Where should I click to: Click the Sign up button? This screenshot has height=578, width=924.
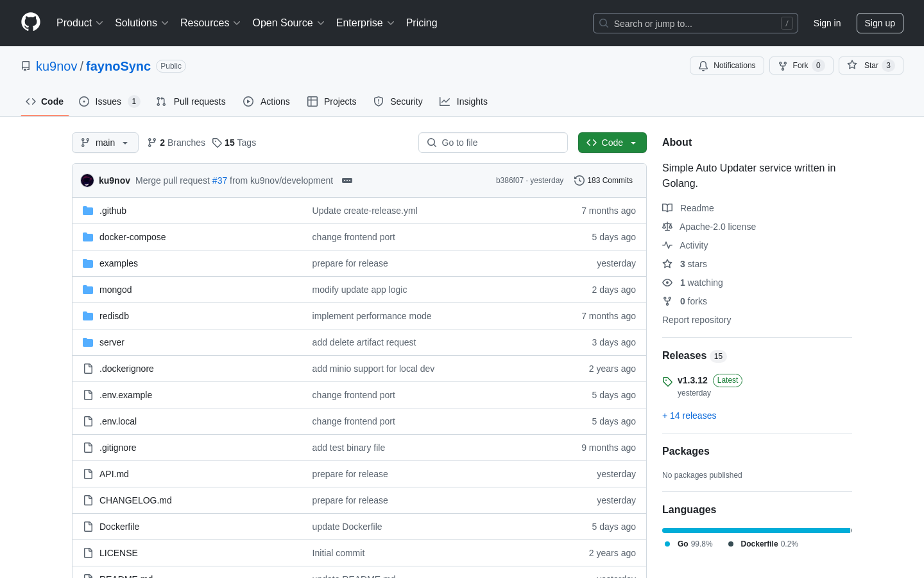click(879, 23)
